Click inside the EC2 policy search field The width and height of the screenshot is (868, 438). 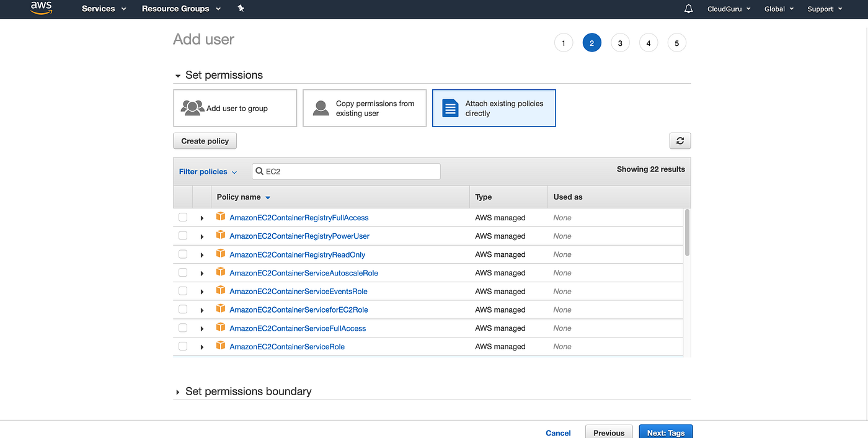[345, 171]
